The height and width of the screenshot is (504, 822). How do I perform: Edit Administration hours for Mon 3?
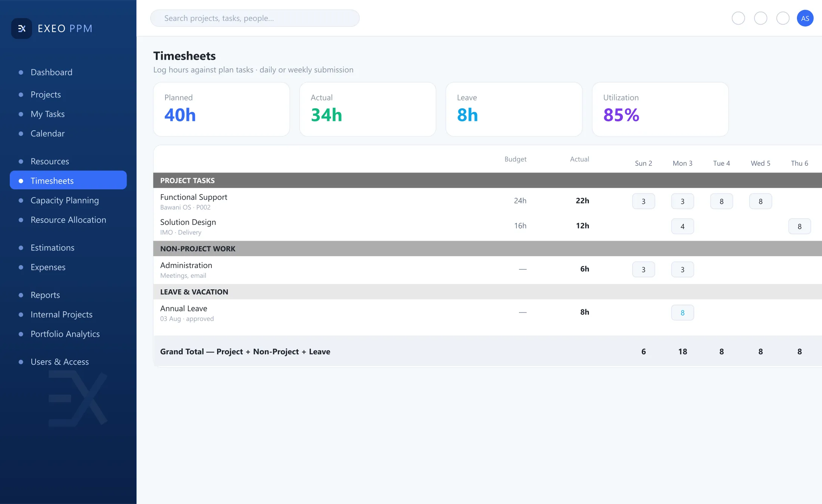click(682, 270)
